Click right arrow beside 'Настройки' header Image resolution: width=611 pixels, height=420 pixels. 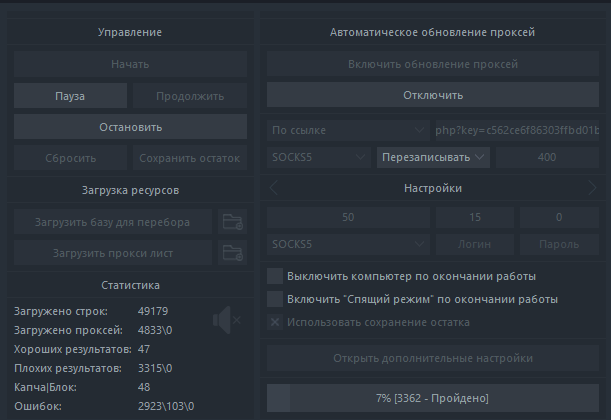tap(596, 188)
